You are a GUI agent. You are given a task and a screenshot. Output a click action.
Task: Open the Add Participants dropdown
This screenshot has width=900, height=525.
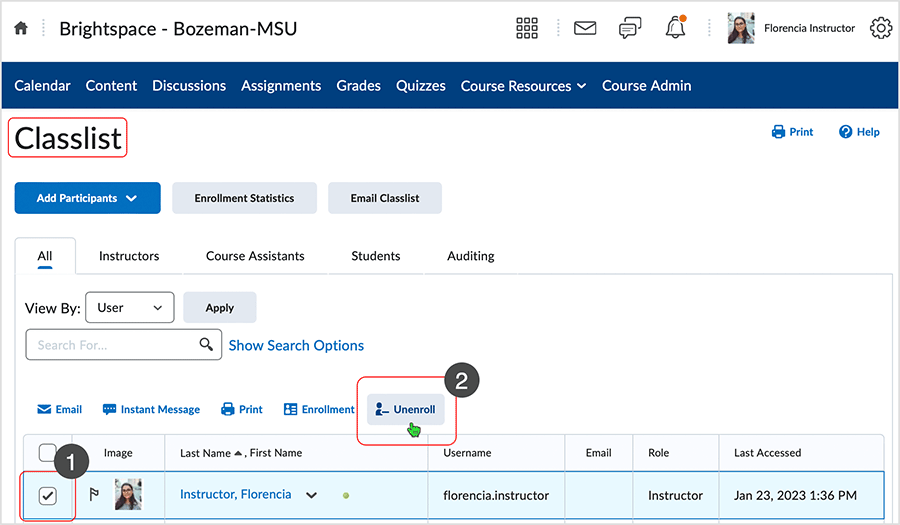[87, 198]
